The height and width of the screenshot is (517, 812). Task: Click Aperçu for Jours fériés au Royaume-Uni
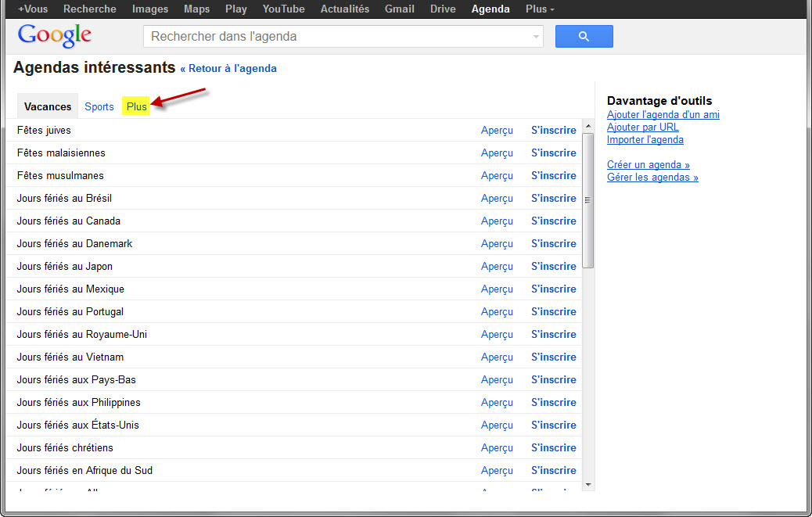(498, 336)
